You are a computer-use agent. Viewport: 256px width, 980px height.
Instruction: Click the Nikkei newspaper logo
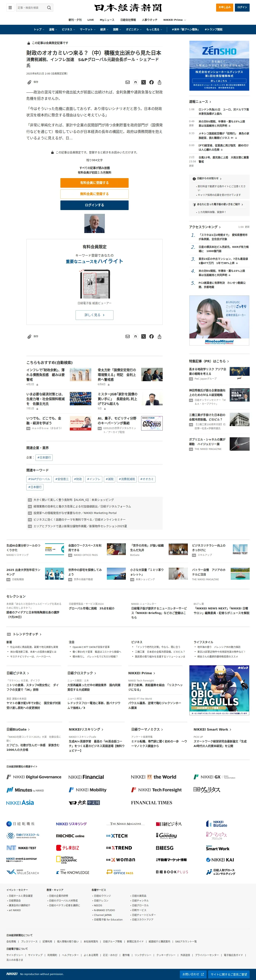tap(128, 8)
